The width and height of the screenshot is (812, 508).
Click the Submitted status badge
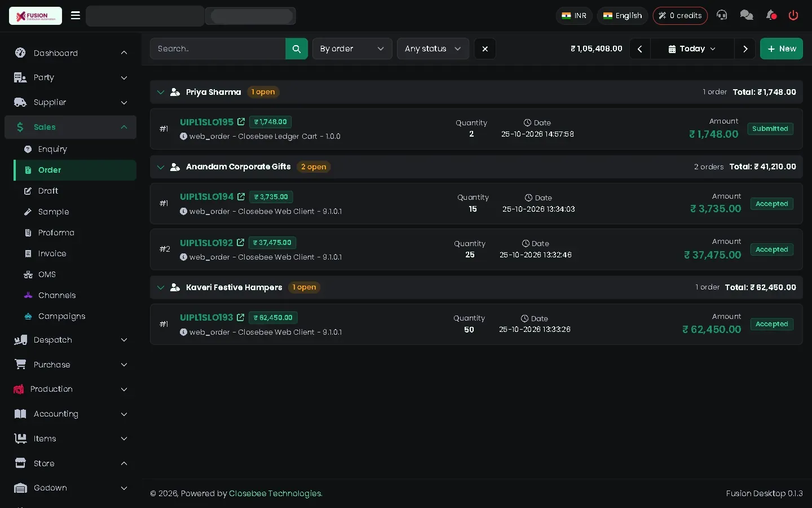point(770,129)
